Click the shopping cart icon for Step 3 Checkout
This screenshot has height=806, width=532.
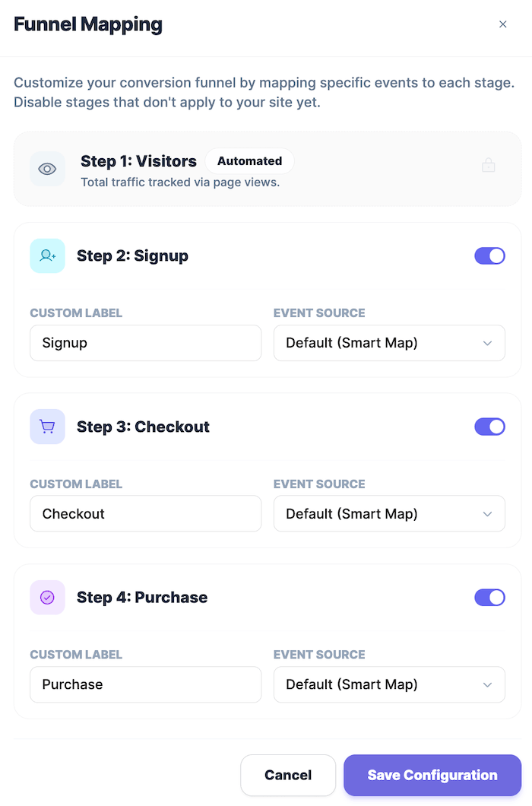click(x=47, y=427)
